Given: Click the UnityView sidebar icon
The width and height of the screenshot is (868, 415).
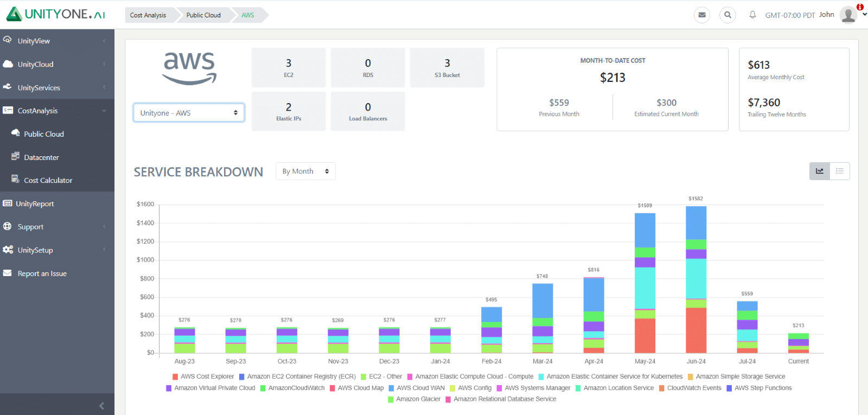Looking at the screenshot, I should coord(8,40).
